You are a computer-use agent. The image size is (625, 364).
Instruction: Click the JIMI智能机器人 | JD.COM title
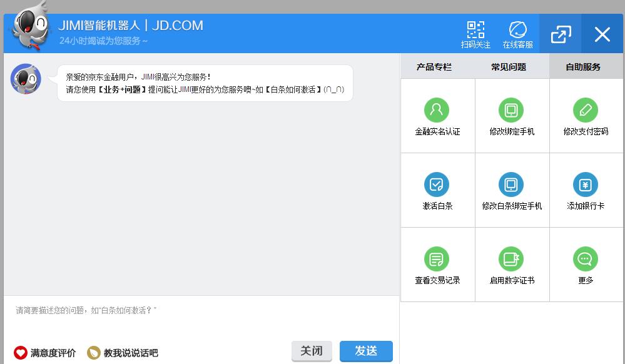[x=131, y=26]
